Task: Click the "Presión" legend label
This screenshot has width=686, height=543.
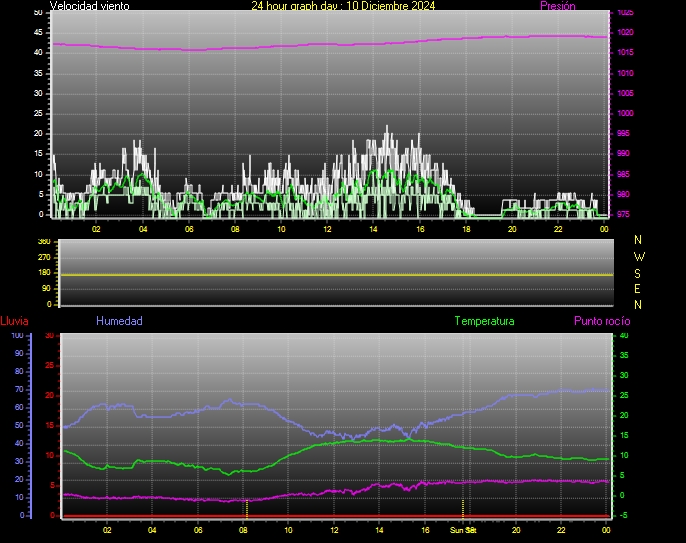Action: click(x=557, y=6)
